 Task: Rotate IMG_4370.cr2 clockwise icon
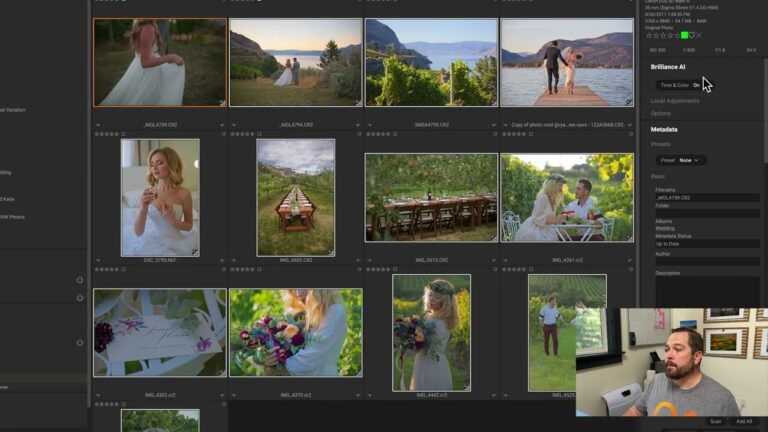coord(358,395)
